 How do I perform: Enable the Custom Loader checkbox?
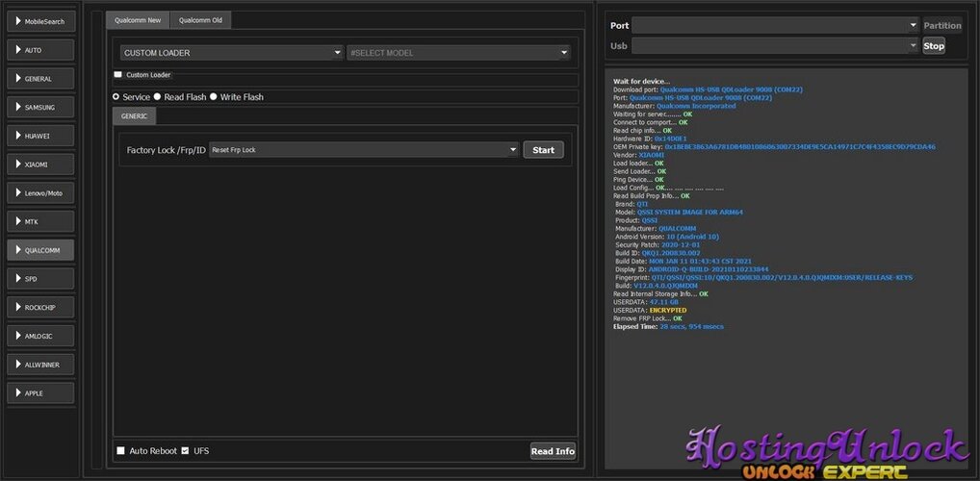click(118, 74)
